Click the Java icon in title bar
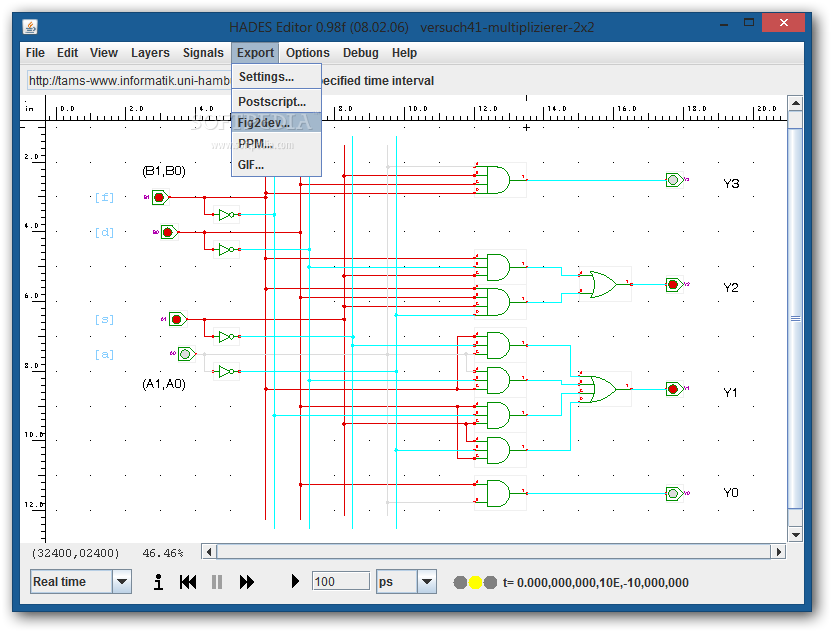832x632 pixels. 30,26
